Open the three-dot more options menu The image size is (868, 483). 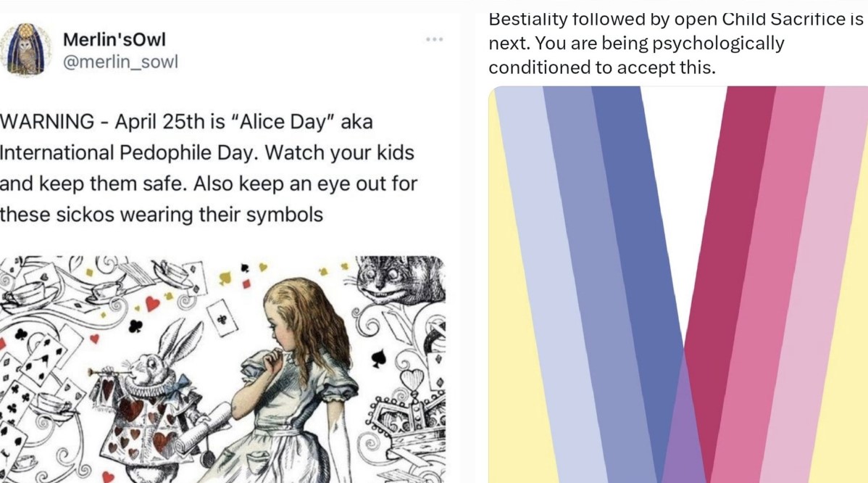(x=434, y=39)
